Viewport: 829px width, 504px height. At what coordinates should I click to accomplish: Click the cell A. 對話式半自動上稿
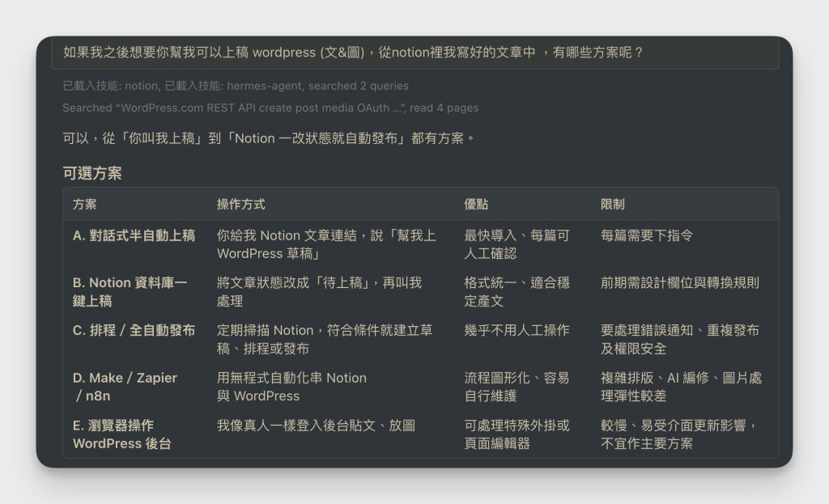pyautogui.click(x=134, y=235)
